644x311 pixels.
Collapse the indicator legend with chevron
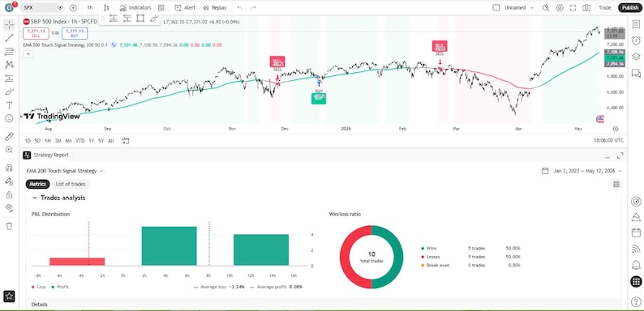tap(28, 53)
